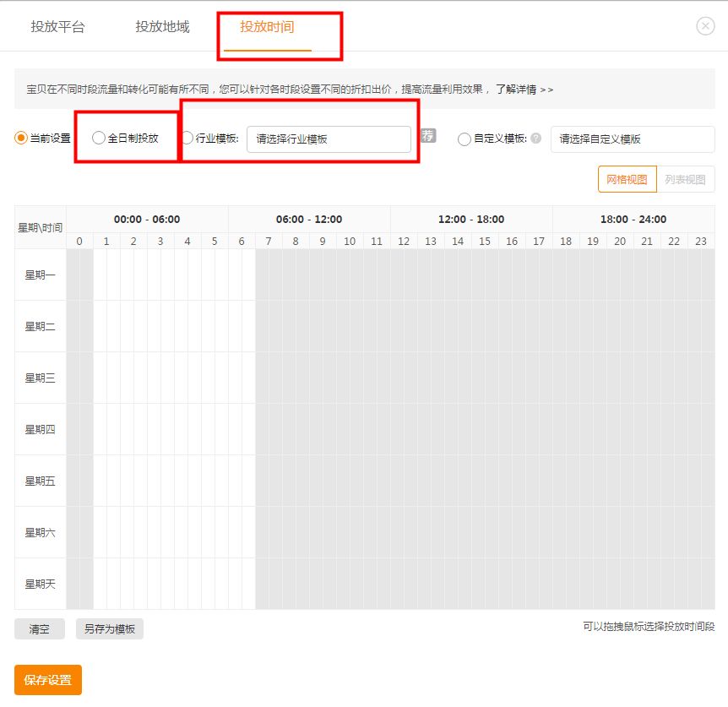Viewport: 728px width, 707px height.
Task: Enable 全日制投放 option
Action: 99,139
